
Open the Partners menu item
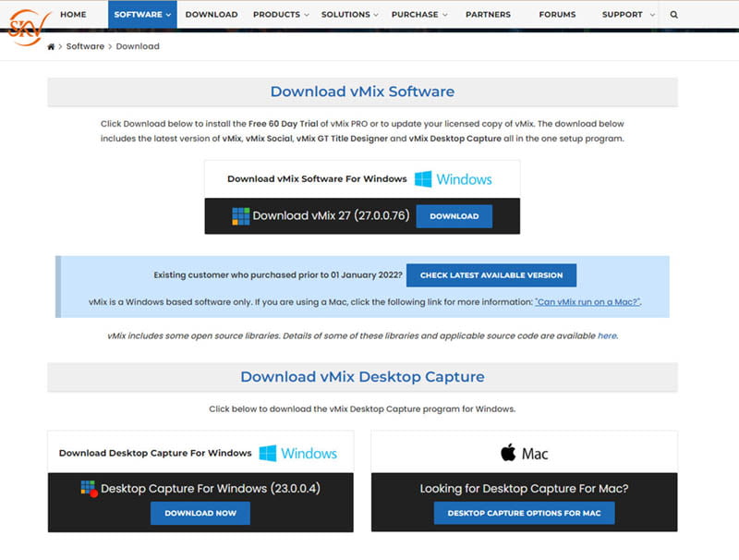(x=488, y=15)
